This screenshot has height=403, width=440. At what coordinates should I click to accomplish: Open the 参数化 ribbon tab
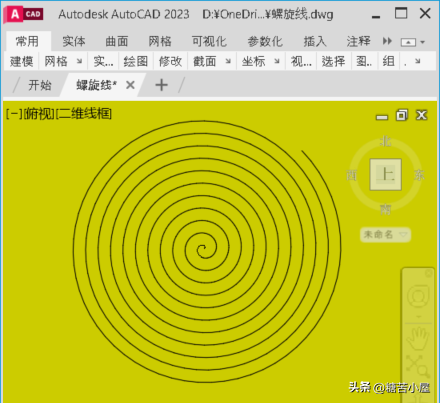coord(265,41)
